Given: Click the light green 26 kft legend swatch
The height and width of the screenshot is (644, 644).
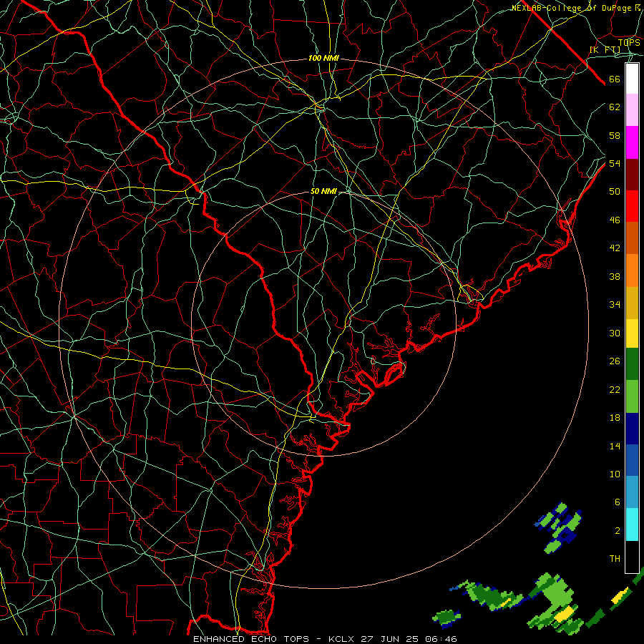Looking at the screenshot, I should coord(632,396).
